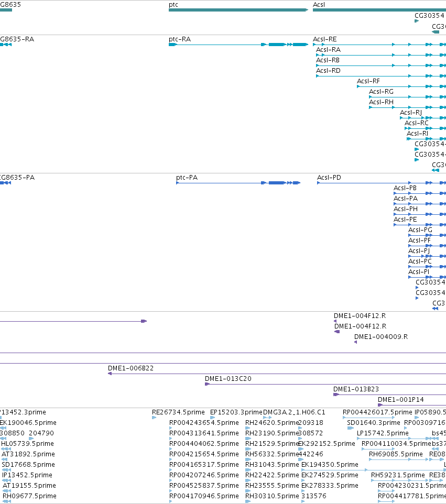This screenshot has height=504, width=446.
Task: Click the RE26734.5prime EST label
Action: pos(179,412)
